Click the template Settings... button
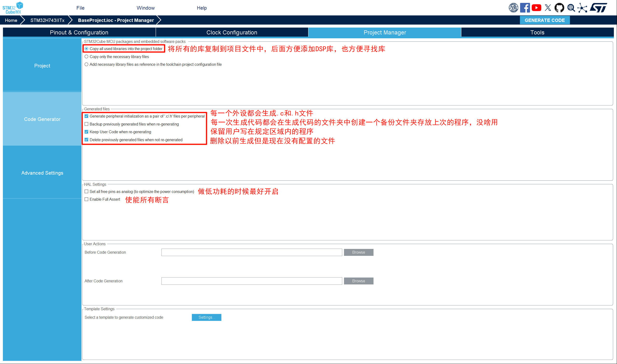The image size is (617, 364). 206,318
